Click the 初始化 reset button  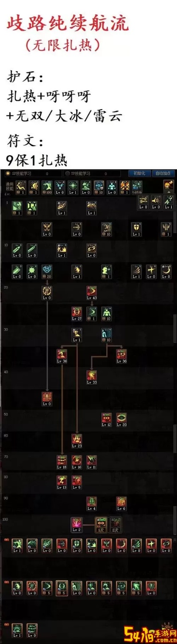(137, 174)
